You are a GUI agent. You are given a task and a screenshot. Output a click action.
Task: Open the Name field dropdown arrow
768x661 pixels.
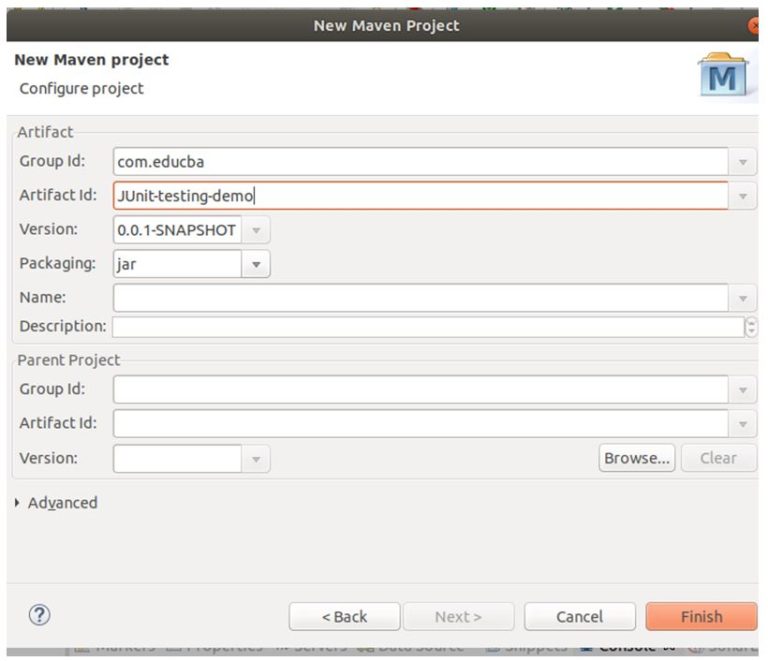[743, 298]
